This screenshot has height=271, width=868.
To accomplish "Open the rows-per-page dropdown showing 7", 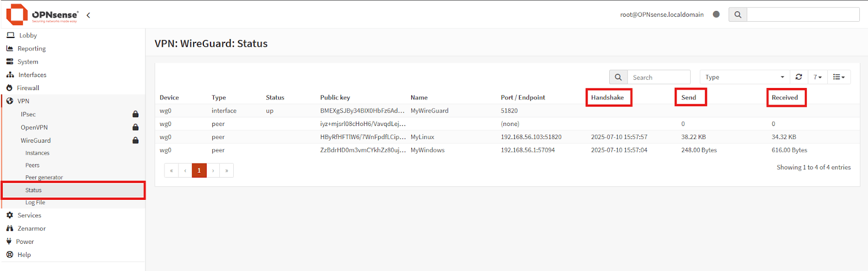I will (817, 77).
